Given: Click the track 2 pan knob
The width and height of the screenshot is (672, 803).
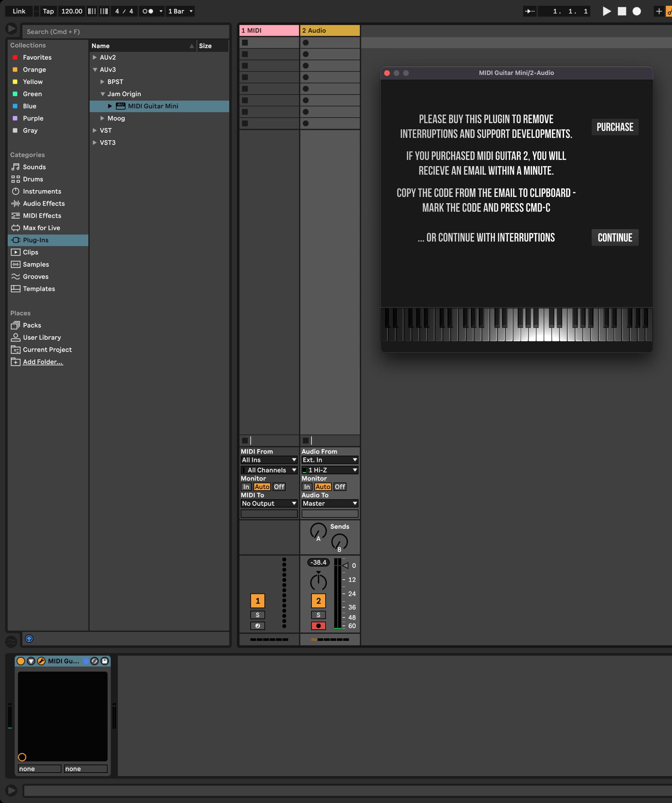Looking at the screenshot, I should (318, 582).
